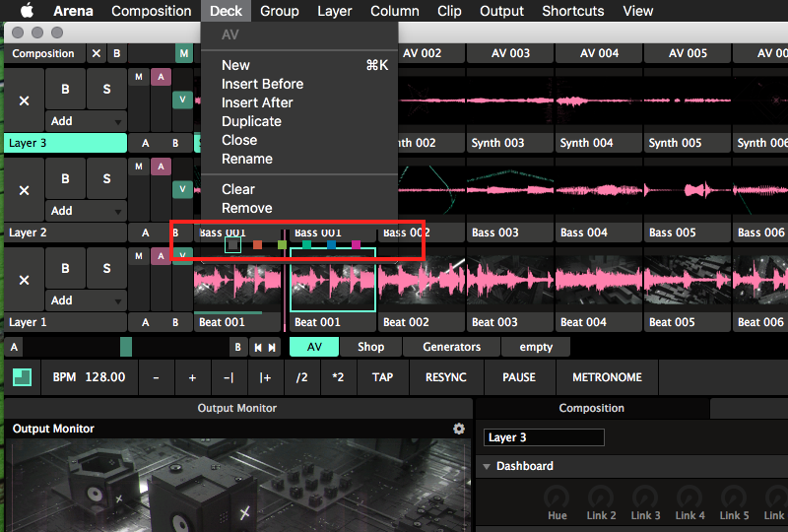Viewport: 788px width, 532px height.
Task: Collapse the Dashboard section
Action: tap(487, 466)
